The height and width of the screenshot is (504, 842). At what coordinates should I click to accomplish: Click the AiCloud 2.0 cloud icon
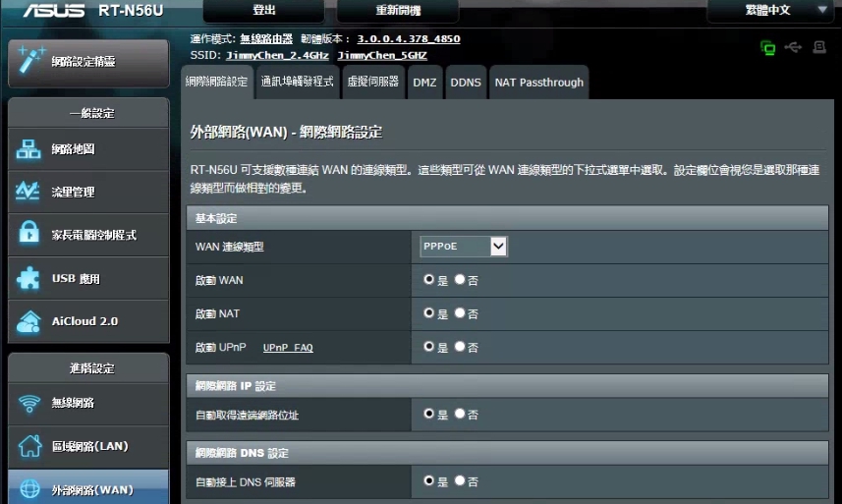(28, 321)
